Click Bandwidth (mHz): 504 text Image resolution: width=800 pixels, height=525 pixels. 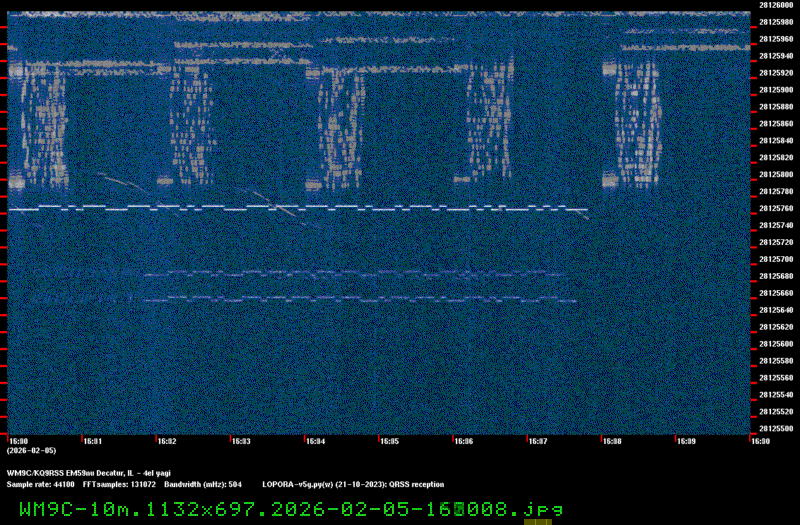pyautogui.click(x=203, y=485)
